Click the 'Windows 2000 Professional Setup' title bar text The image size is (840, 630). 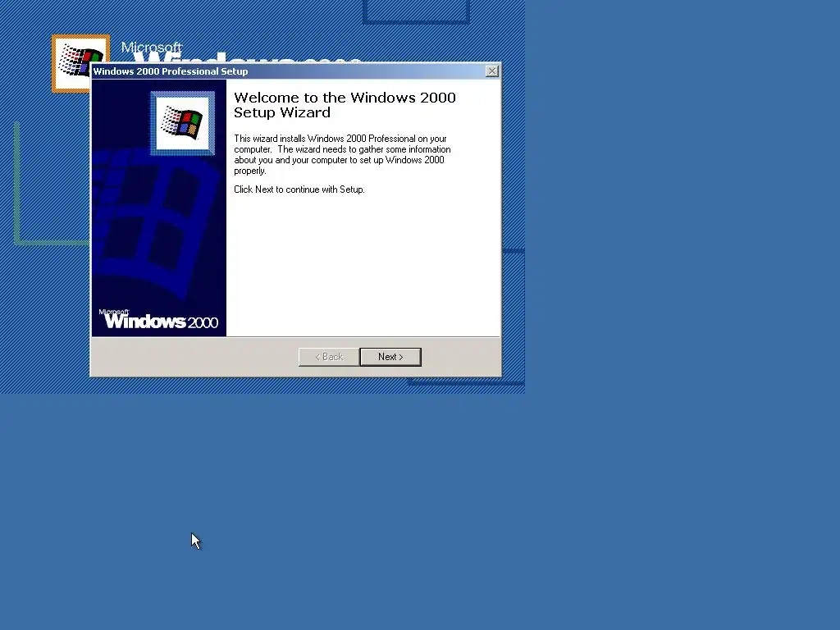171,71
